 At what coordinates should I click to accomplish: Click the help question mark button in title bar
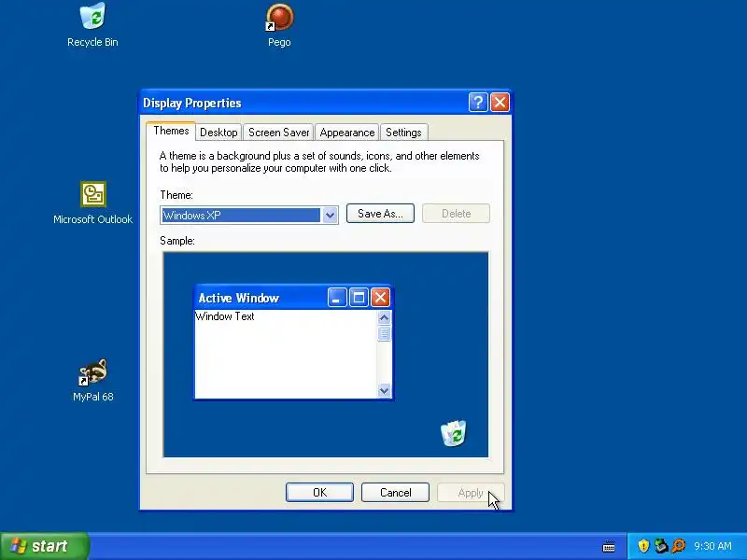click(x=478, y=102)
